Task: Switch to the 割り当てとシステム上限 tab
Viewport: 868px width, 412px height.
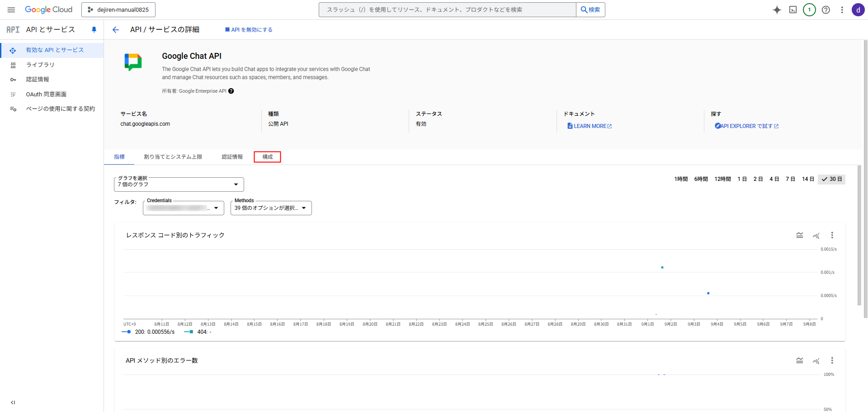Action: point(173,157)
